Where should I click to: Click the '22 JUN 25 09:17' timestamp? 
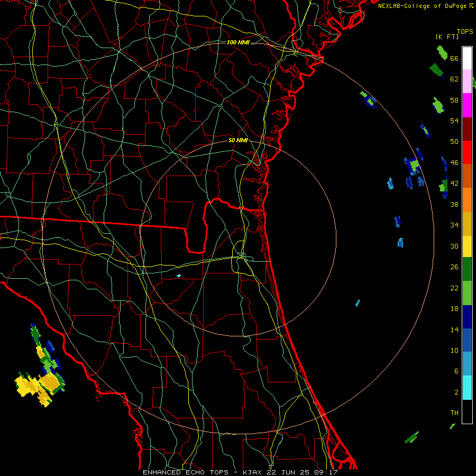(x=303, y=472)
